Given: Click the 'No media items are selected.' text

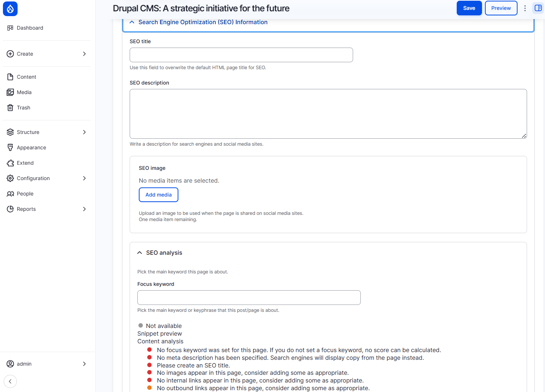Looking at the screenshot, I should coord(179,180).
